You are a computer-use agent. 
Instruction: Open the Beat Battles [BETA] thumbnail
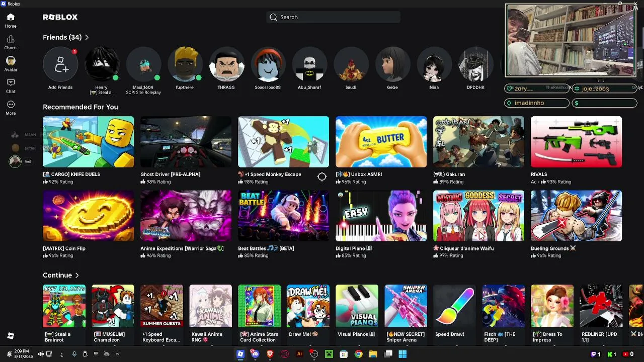click(284, 216)
